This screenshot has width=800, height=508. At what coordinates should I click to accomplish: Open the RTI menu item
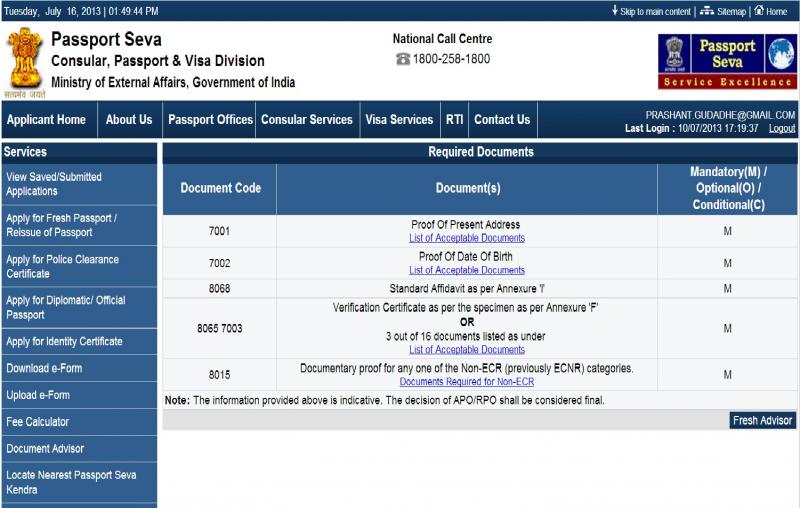453,120
